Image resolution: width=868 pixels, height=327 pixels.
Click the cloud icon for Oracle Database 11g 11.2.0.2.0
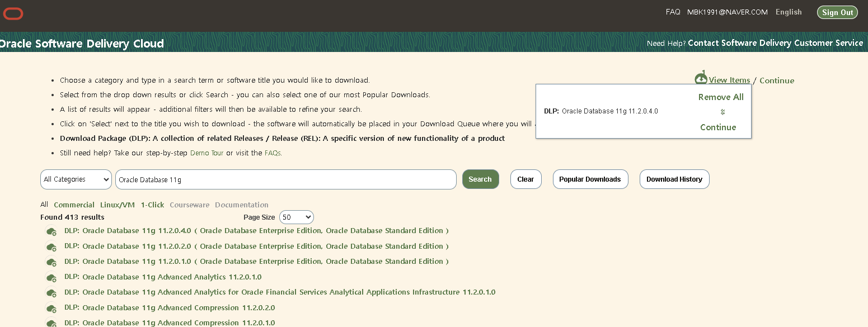click(51, 247)
